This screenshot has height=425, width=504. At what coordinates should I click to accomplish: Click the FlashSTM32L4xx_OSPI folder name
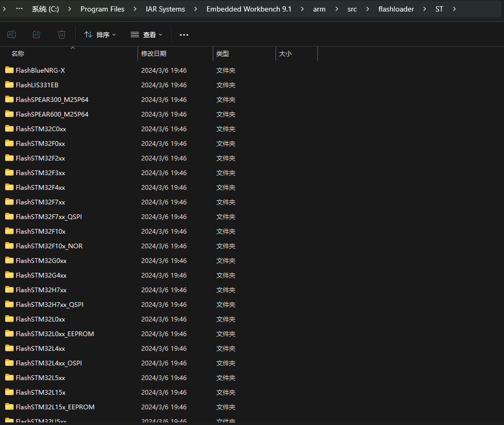49,363
